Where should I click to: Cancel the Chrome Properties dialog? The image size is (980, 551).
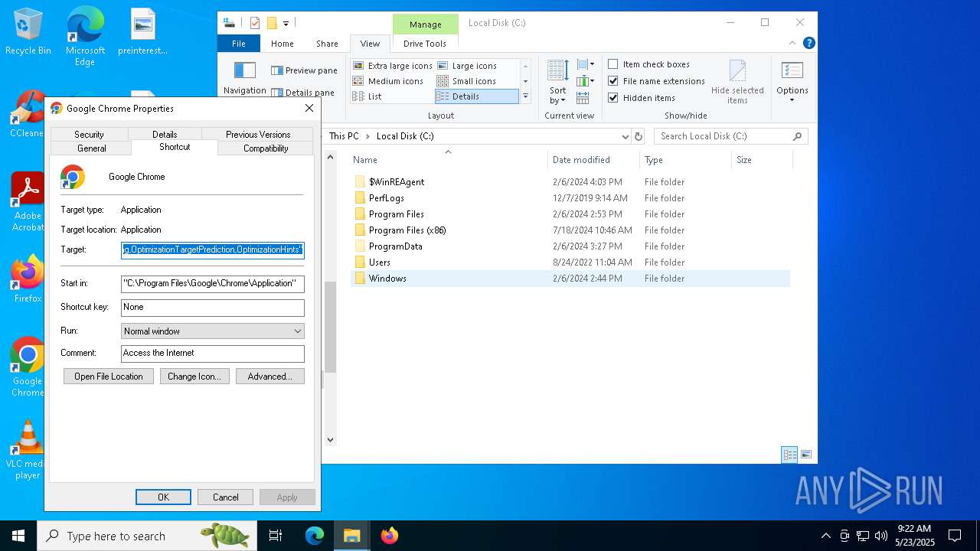click(x=225, y=497)
